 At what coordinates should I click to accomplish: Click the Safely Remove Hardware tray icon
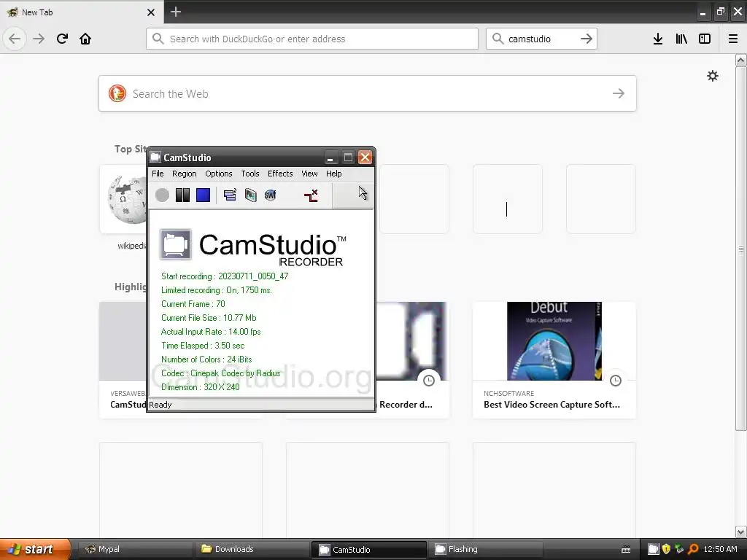679,549
